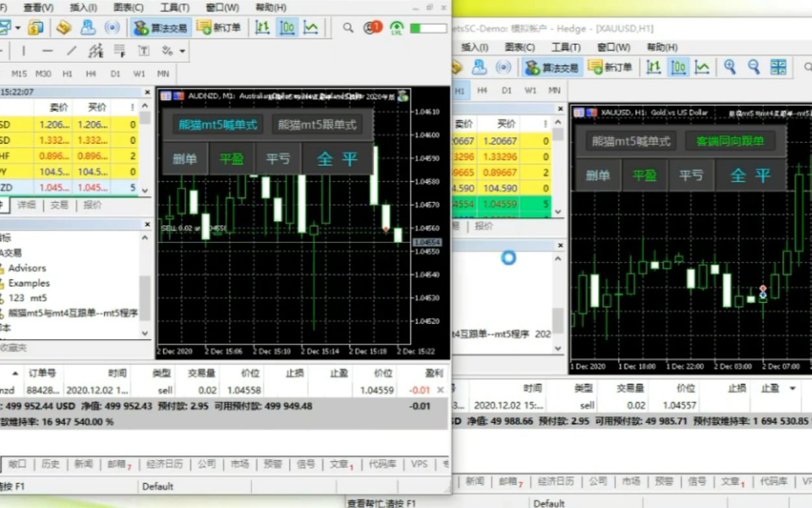The height and width of the screenshot is (508, 812).
Task: Select the bar chart display icon
Action: pyautogui.click(x=262, y=27)
